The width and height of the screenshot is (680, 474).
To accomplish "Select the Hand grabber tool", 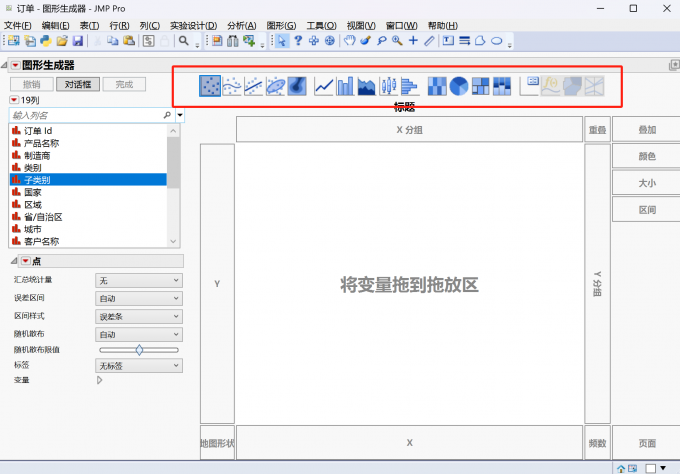I will click(x=350, y=41).
